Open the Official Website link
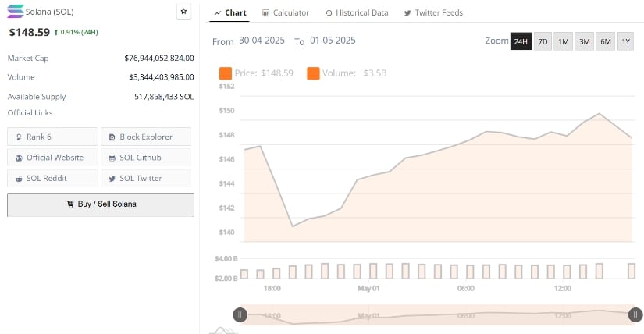Viewport: 644px width, 334px height. coord(52,158)
